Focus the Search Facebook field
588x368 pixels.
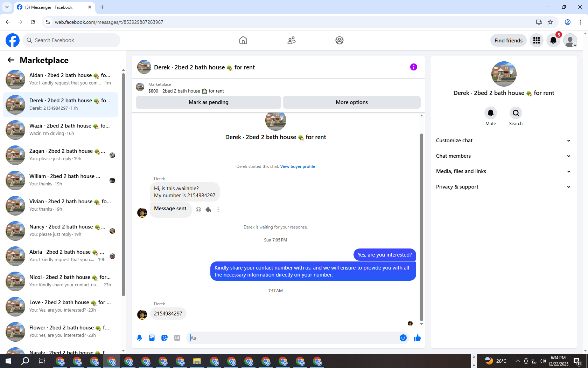pos(71,40)
